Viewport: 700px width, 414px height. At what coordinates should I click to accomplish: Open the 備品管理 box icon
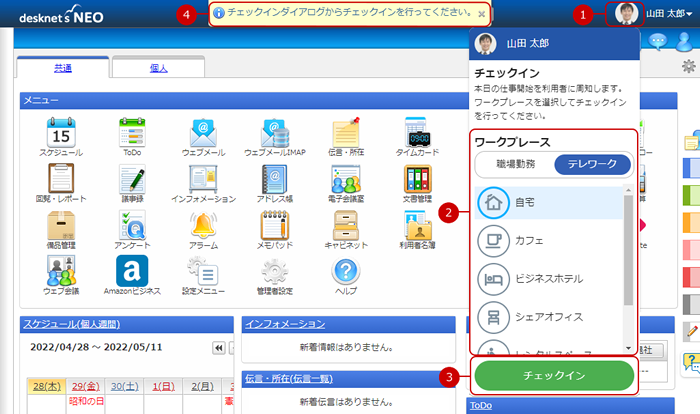point(61,225)
